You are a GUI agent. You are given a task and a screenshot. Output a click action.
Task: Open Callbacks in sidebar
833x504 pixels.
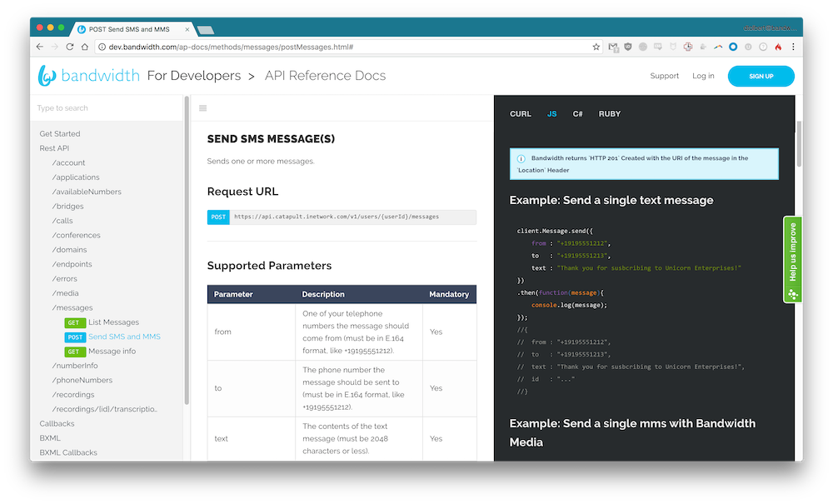pyautogui.click(x=57, y=424)
